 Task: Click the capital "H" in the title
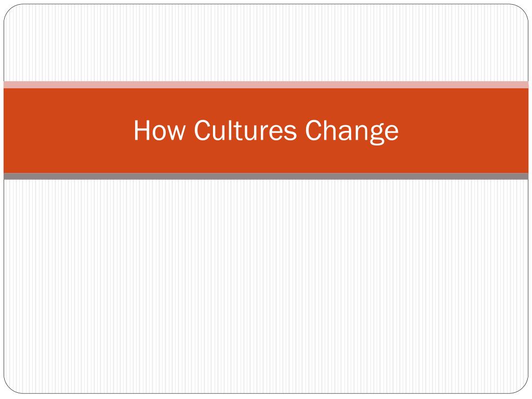click(x=141, y=130)
